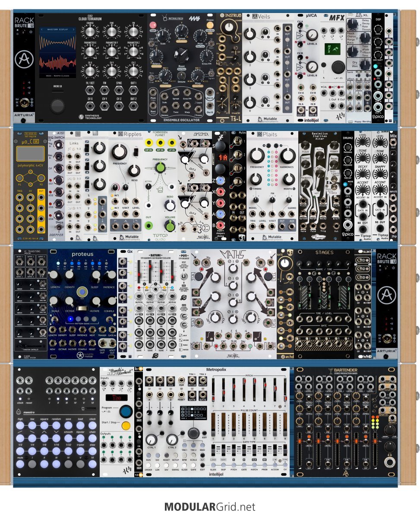This screenshot has height=516, width=420.
Task: Click the headphone jack on Bartender mixer
Action: [x=390, y=462]
